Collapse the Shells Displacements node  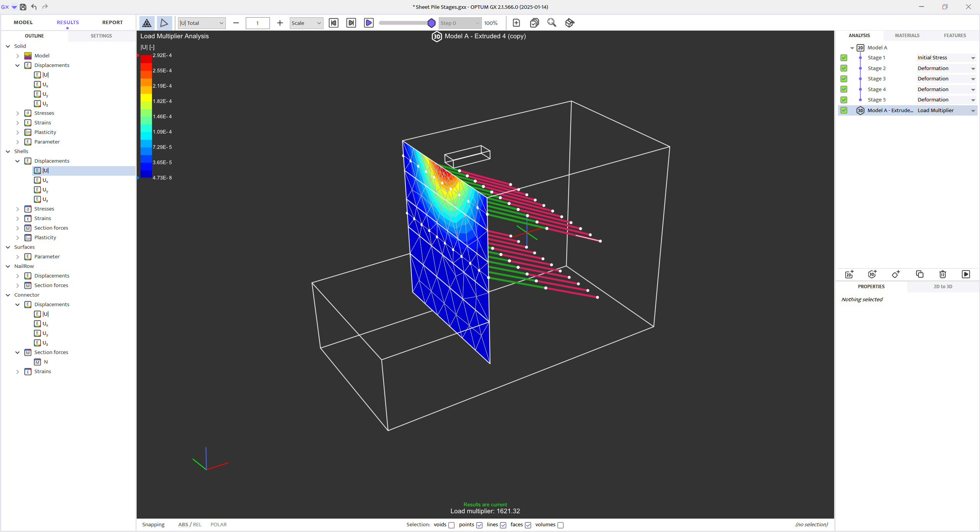point(18,161)
